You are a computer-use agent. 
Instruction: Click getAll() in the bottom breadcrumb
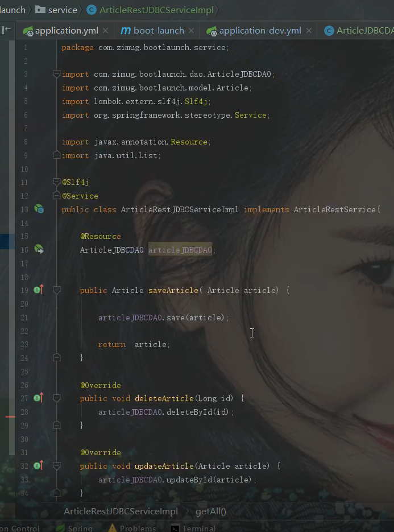point(211,512)
